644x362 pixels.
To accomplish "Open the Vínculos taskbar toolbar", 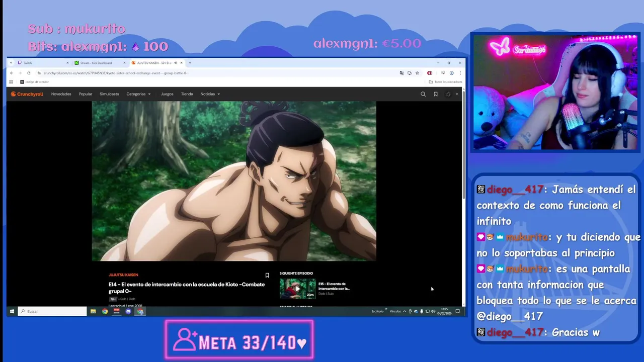I will (x=395, y=311).
